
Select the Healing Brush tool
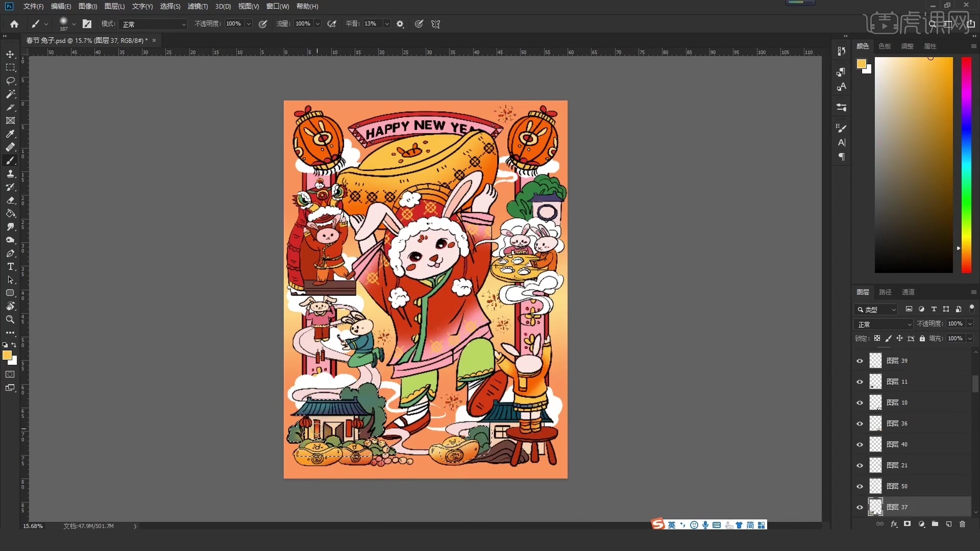point(10,147)
